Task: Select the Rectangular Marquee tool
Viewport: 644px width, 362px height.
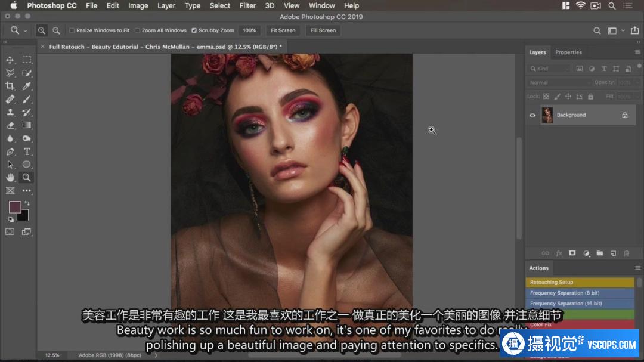Action: coord(27,60)
